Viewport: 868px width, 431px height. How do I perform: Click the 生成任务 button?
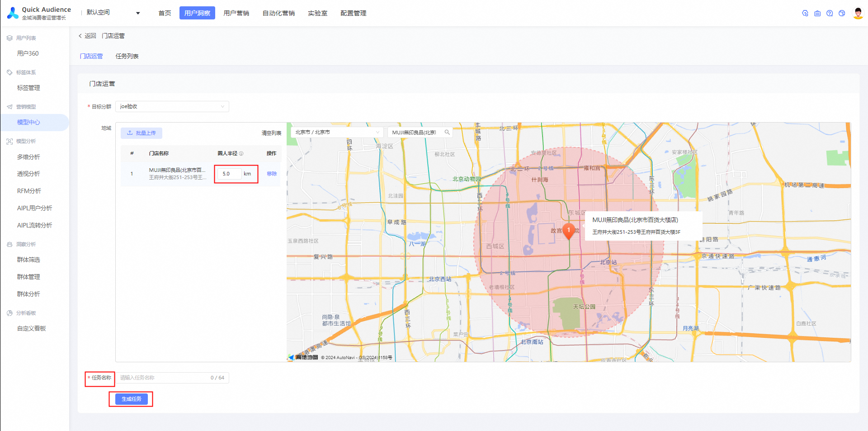pyautogui.click(x=132, y=399)
